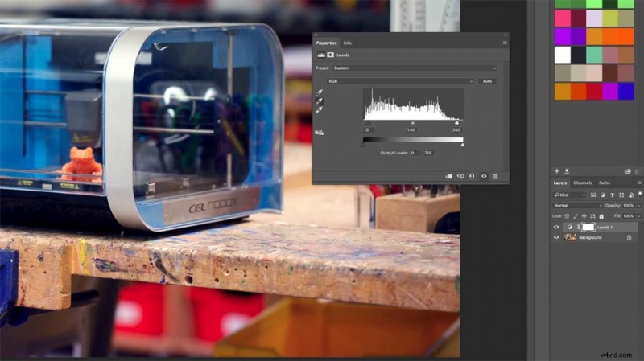Click the input shadow slider handle
Image resolution: width=644 pixels, height=361 pixels.
(x=369, y=123)
